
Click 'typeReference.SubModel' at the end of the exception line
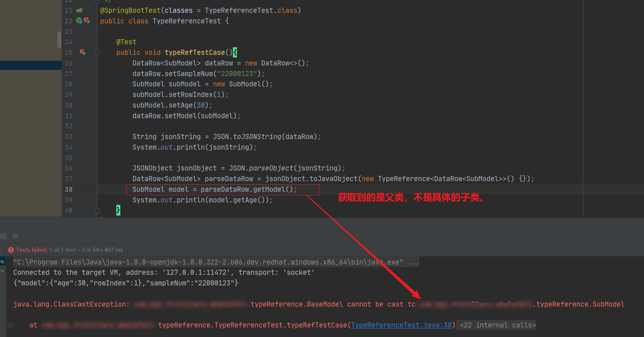click(580, 304)
